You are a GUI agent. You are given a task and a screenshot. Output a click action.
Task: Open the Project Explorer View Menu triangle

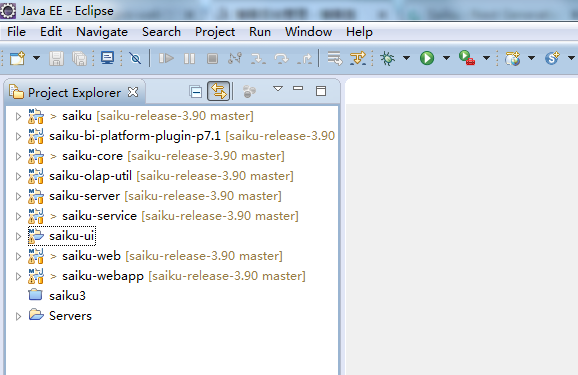tap(278, 89)
